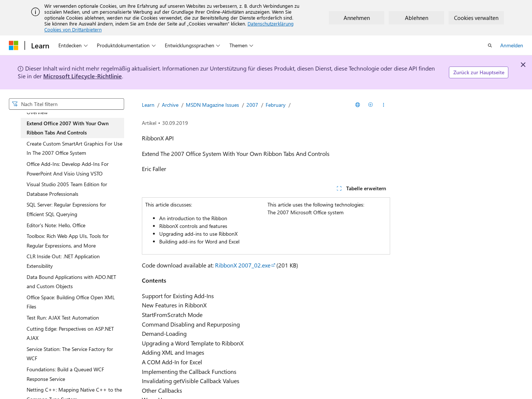This screenshot has width=532, height=399.
Task: Focus the Nach Titel filtern field
Action: [66, 104]
